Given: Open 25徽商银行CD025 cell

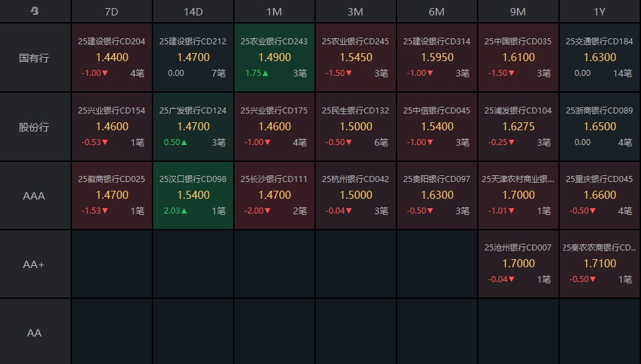Looking at the screenshot, I should pyautogui.click(x=112, y=195).
